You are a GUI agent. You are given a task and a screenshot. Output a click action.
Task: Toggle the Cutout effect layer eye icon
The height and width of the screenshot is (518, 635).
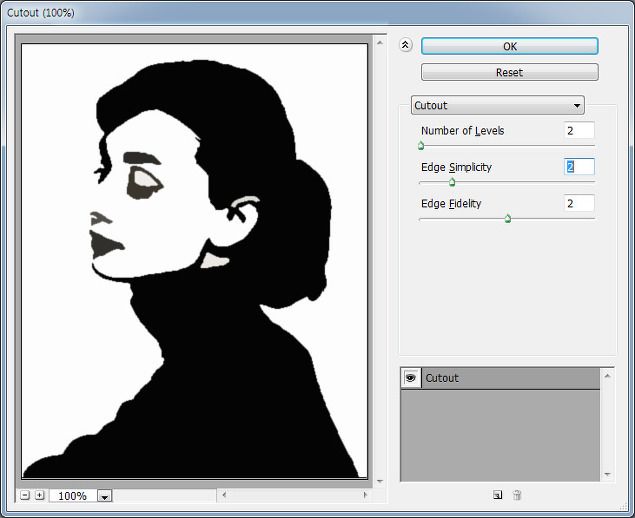pos(411,378)
